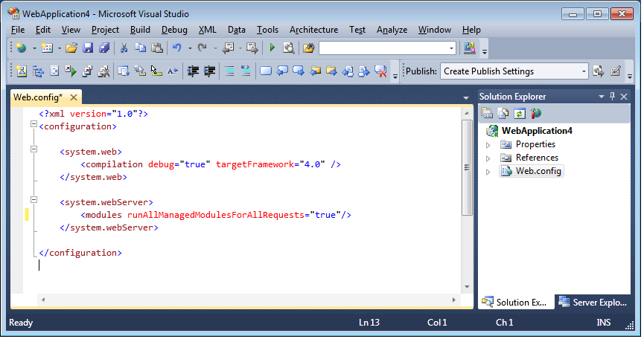
Task: Open the Architecture menu
Action: click(313, 30)
